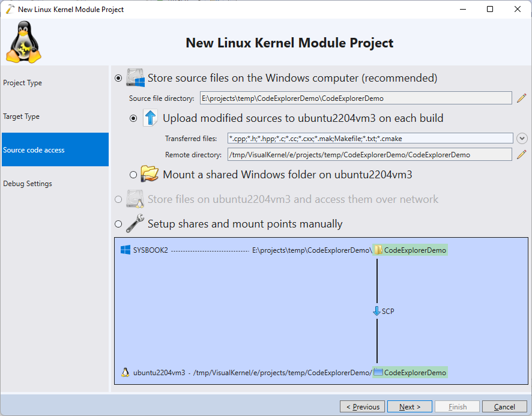Image resolution: width=532 pixels, height=416 pixels.
Task: Click the hammer icon in the title bar
Action: [10, 9]
